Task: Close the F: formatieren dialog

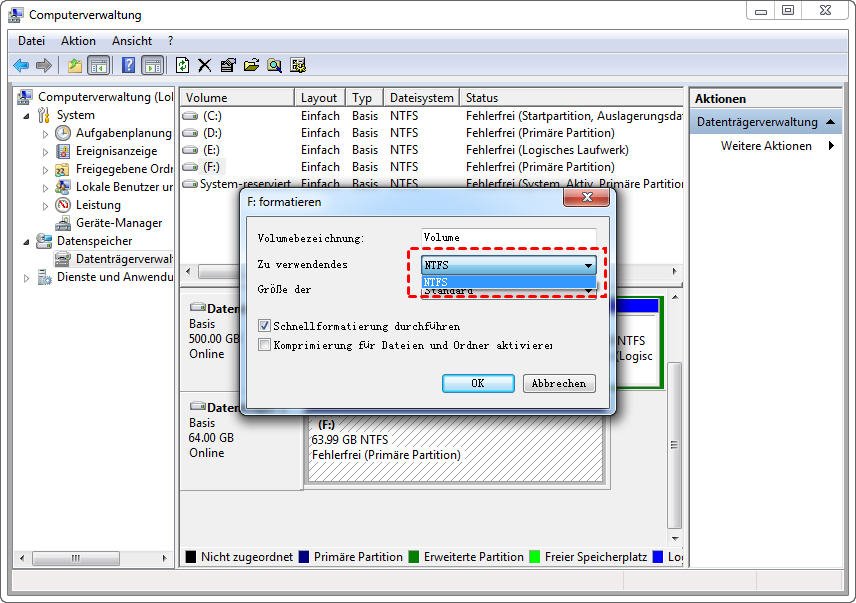Action: pyautogui.click(x=586, y=197)
